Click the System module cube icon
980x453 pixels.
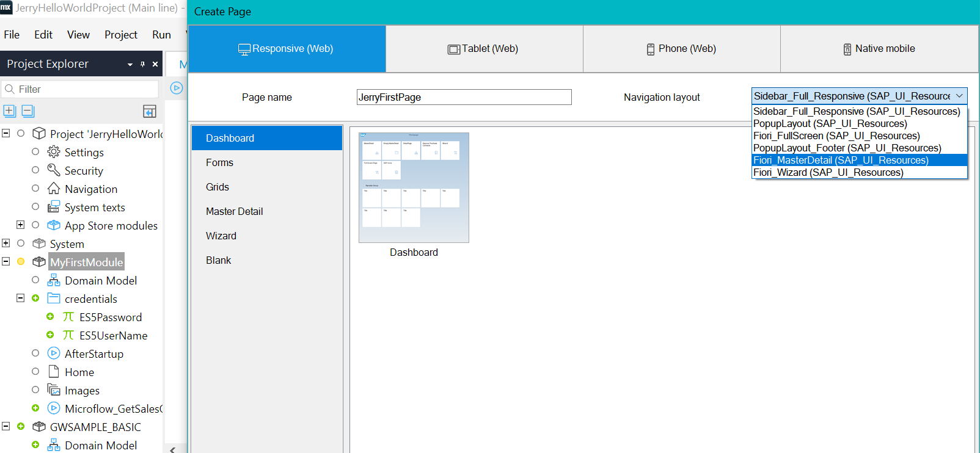tap(39, 244)
